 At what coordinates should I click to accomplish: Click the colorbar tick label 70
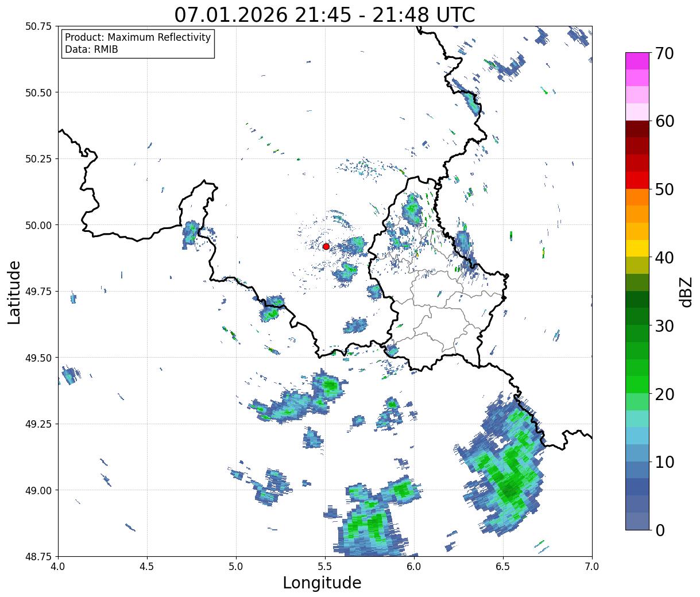click(664, 53)
